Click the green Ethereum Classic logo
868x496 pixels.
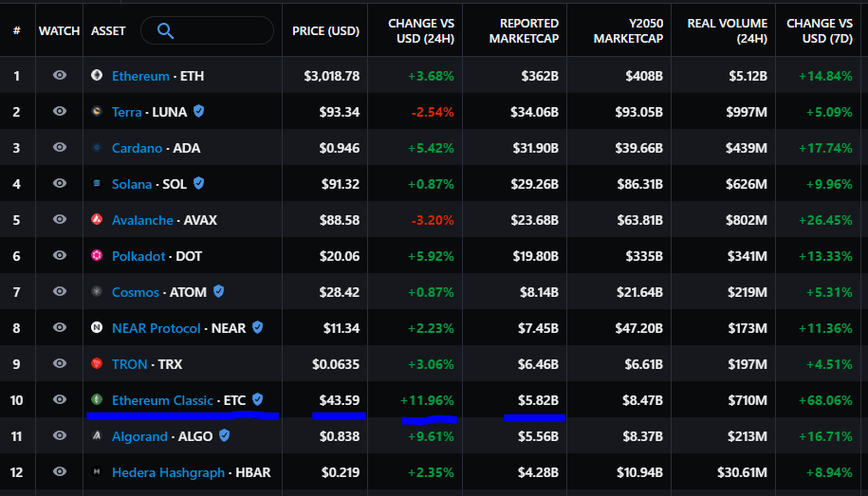97,399
